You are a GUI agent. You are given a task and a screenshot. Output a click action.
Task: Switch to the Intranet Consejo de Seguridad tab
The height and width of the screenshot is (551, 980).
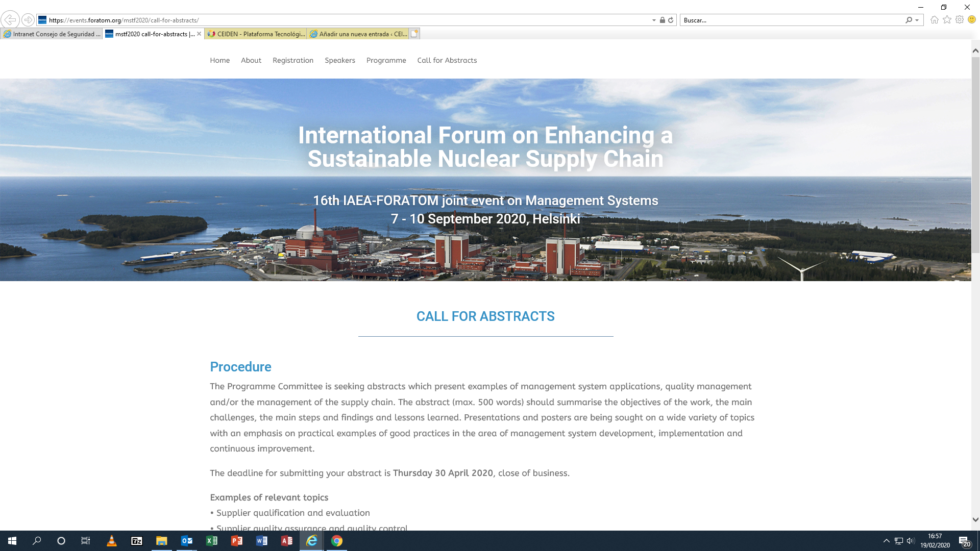[52, 34]
